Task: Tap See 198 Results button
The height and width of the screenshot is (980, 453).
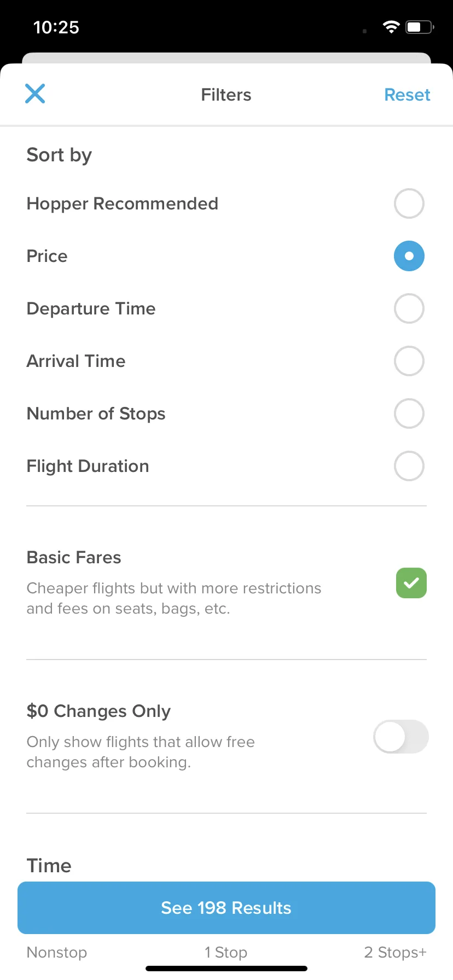Action: 226,908
